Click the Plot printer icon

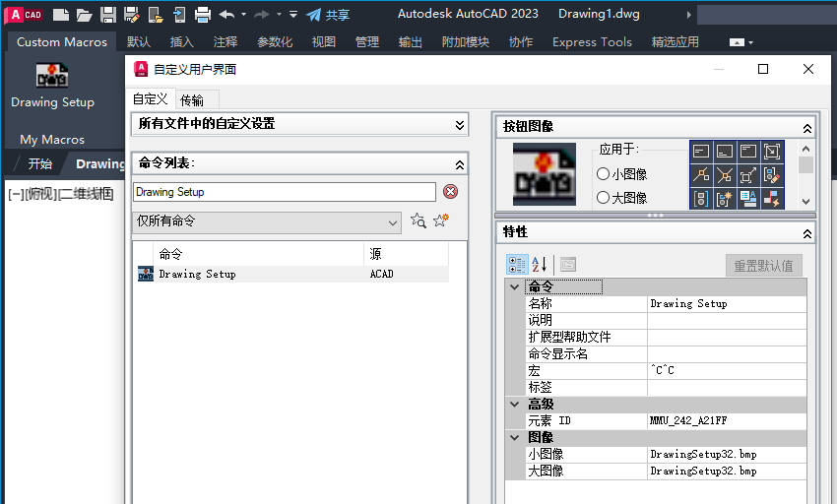[202, 15]
